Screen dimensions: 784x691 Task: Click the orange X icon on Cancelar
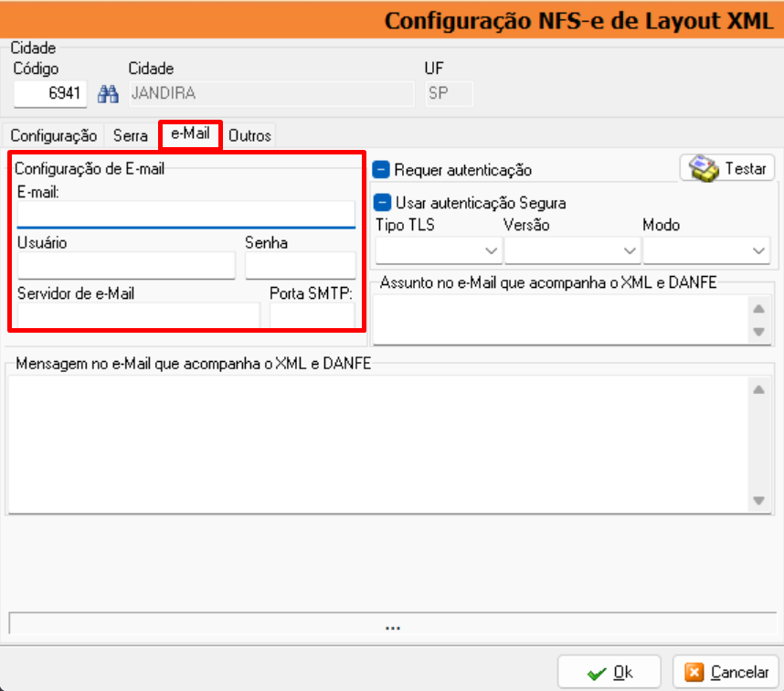(x=694, y=673)
